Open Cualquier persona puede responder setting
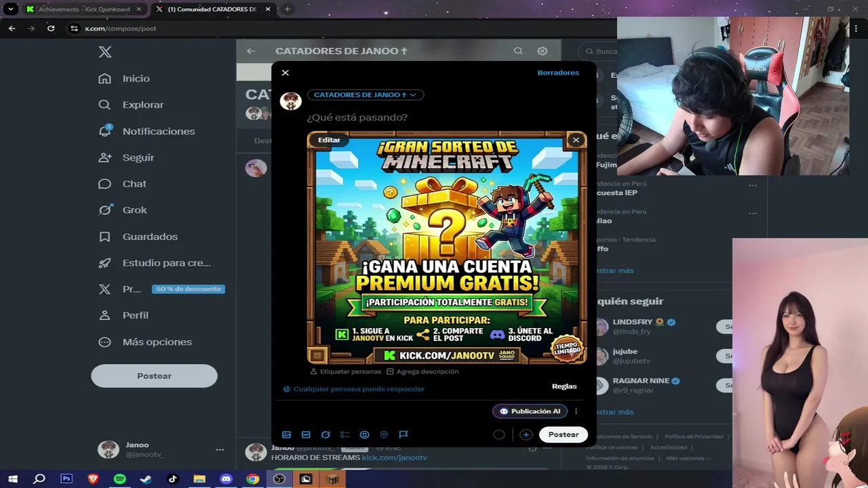 pos(353,389)
